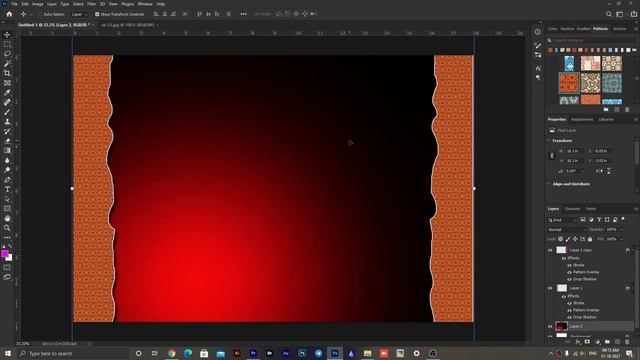
Task: Open the Window menu
Action: pyautogui.click(x=145, y=4)
